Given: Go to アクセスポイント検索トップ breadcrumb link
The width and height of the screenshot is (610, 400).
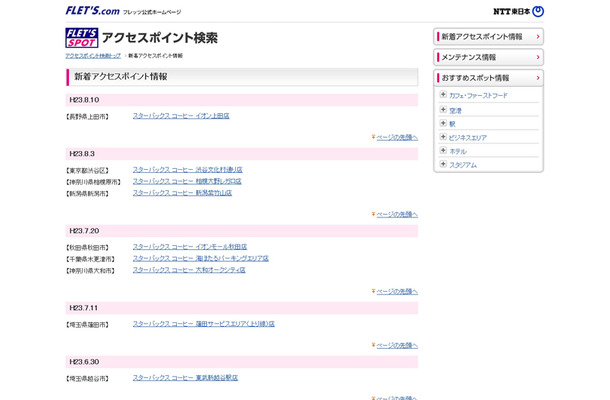Looking at the screenshot, I should coord(93,56).
